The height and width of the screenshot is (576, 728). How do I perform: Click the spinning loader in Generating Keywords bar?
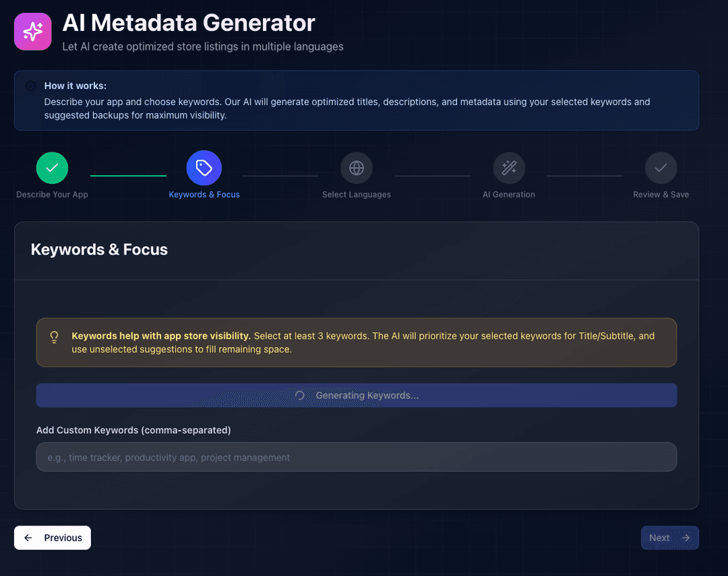pyautogui.click(x=300, y=395)
